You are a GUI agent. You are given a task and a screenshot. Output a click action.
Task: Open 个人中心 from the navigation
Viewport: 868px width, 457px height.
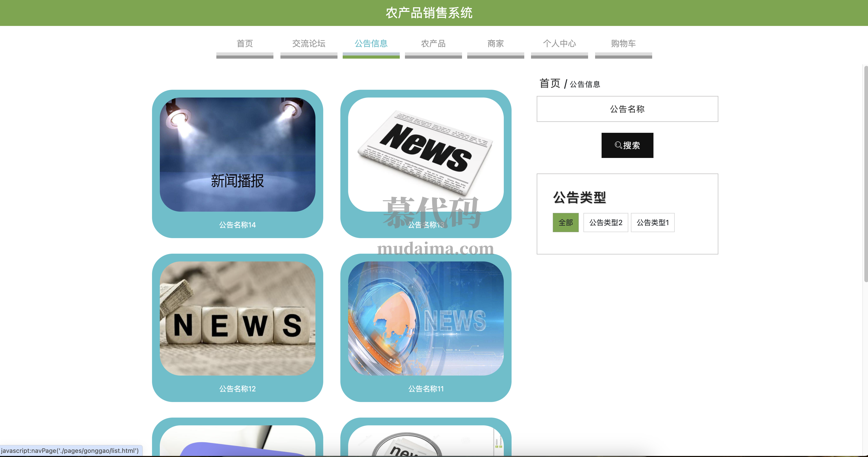point(559,44)
